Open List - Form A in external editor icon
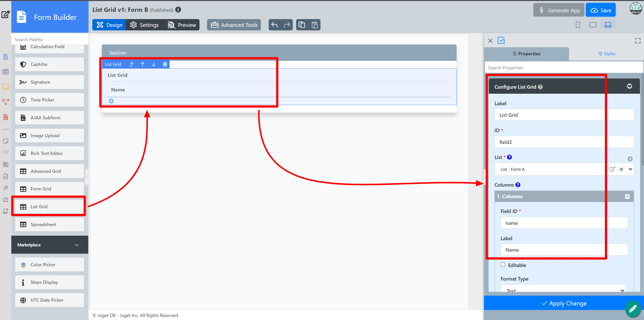 click(x=612, y=169)
